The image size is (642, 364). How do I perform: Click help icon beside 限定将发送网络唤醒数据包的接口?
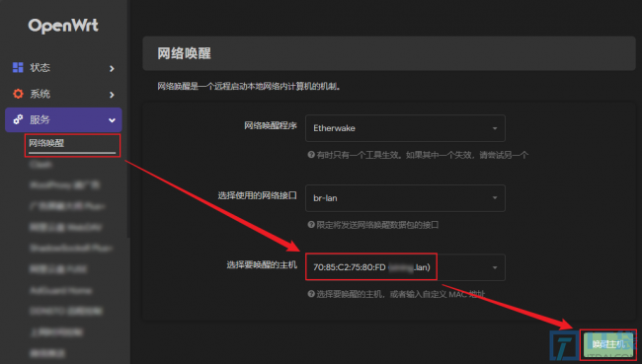click(311, 225)
